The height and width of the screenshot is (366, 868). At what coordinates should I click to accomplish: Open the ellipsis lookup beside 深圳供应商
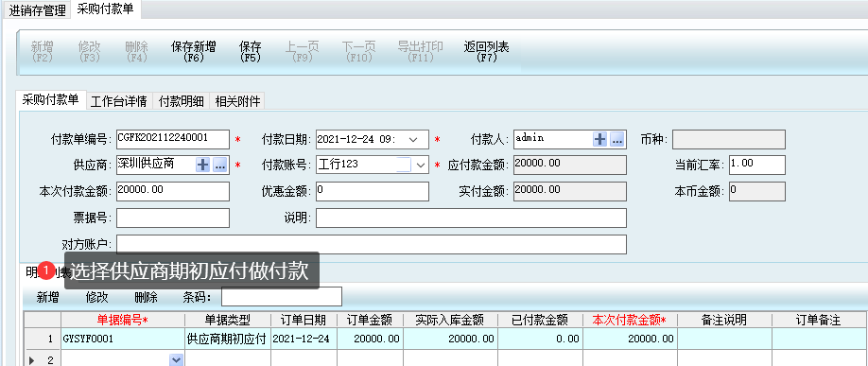[220, 165]
